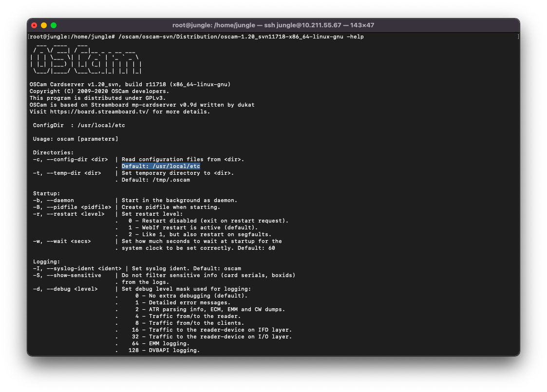Image resolution: width=547 pixels, height=392 pixels.
Task: Click the window title bar text
Action: 273,25
